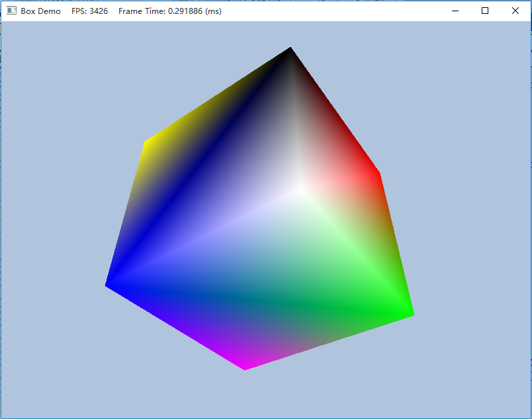Click the "Frame Time: 0.291886 (ms)" readout
Viewport: 532px width, 419px height.
170,11
